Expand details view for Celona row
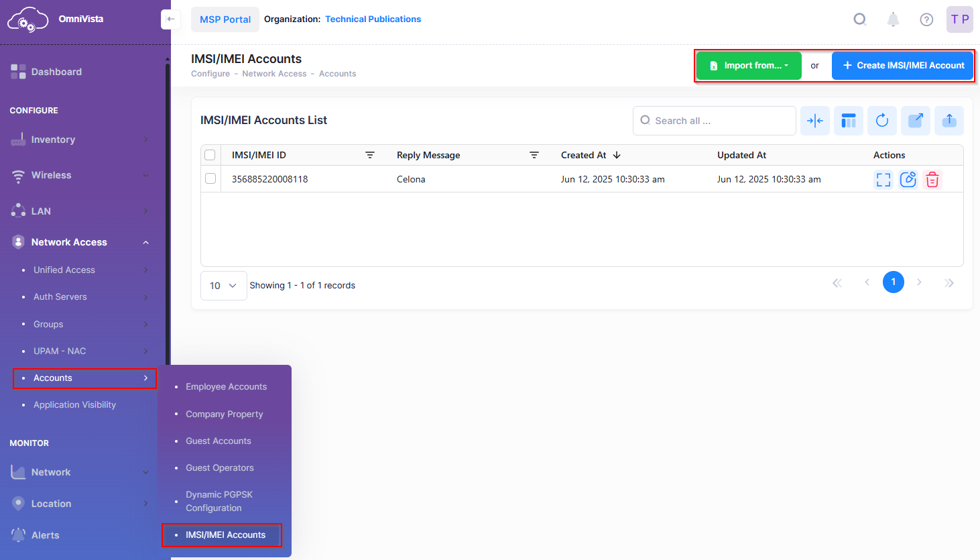Viewport: 980px width, 560px height. click(x=883, y=180)
